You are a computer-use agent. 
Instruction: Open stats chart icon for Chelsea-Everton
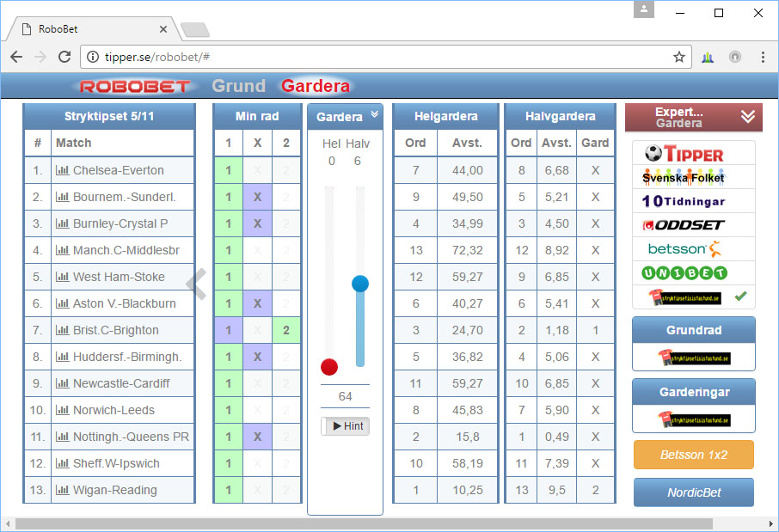click(62, 170)
